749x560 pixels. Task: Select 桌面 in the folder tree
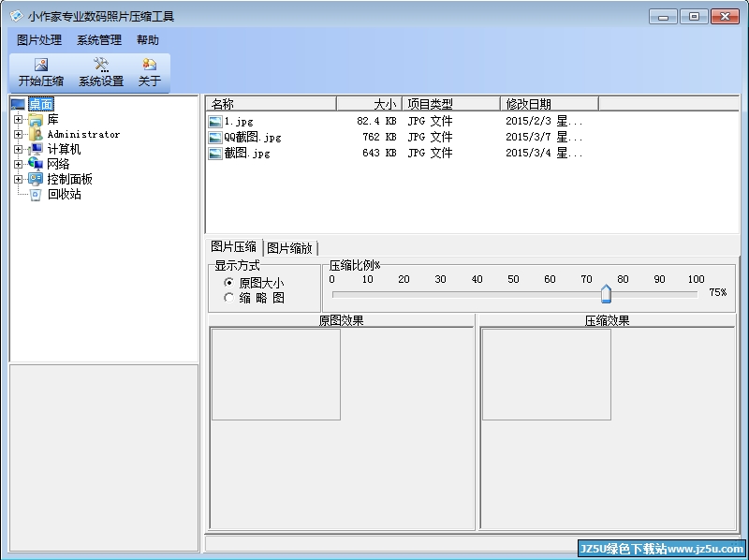coord(41,104)
